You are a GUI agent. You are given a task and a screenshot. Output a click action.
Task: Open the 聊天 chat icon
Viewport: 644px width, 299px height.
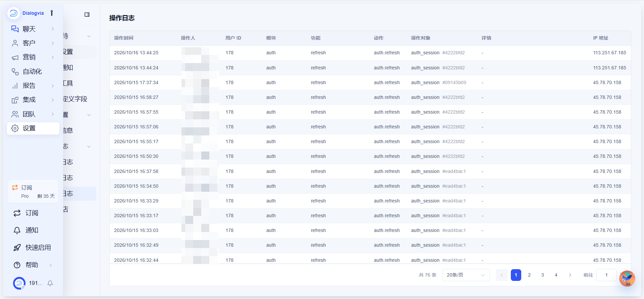tap(15, 29)
